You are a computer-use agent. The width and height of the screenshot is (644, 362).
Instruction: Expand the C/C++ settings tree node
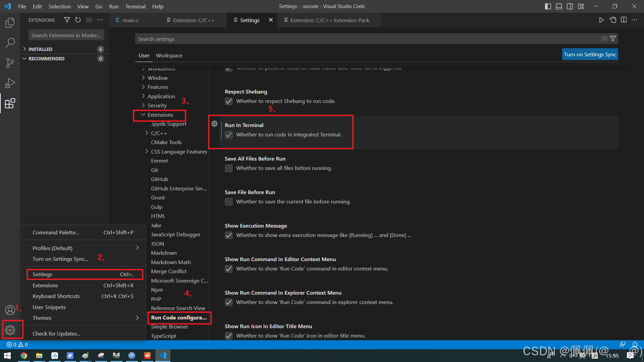pos(147,133)
